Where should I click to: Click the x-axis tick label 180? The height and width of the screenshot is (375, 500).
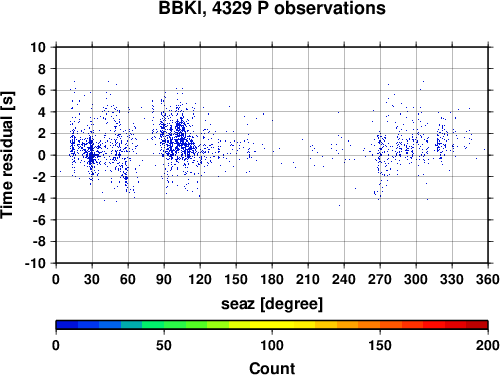(272, 279)
